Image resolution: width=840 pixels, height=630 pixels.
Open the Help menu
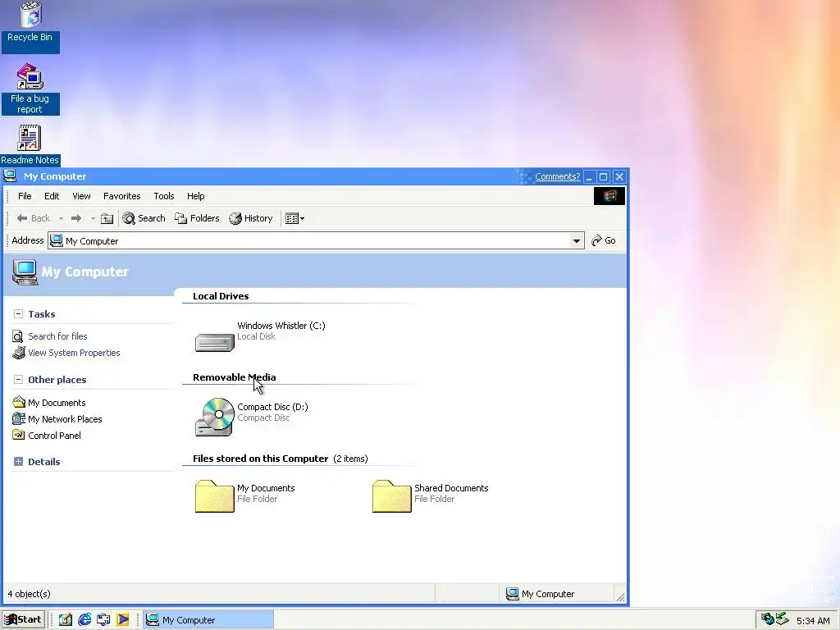pos(195,196)
